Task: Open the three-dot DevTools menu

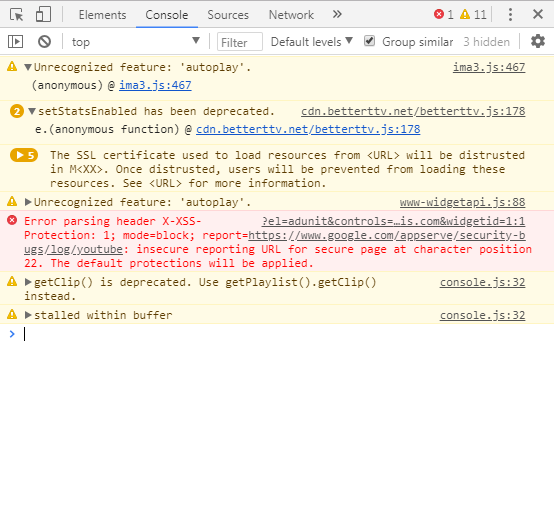Action: (x=510, y=14)
